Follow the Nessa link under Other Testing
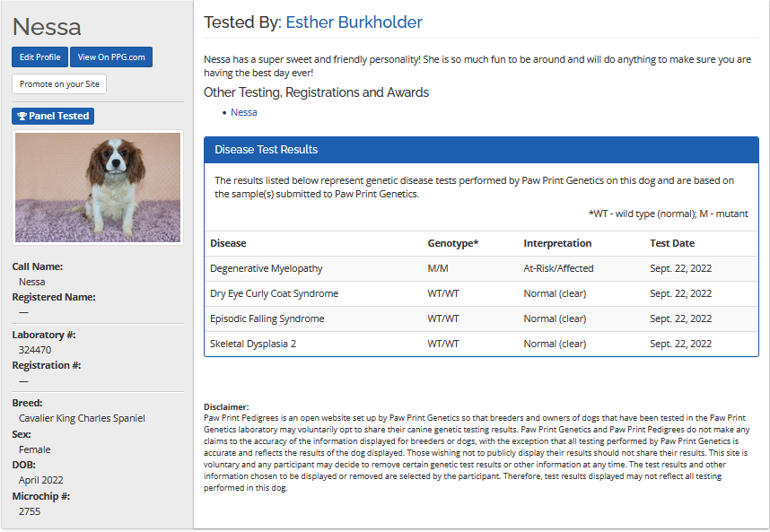This screenshot has height=532, width=770. (243, 112)
